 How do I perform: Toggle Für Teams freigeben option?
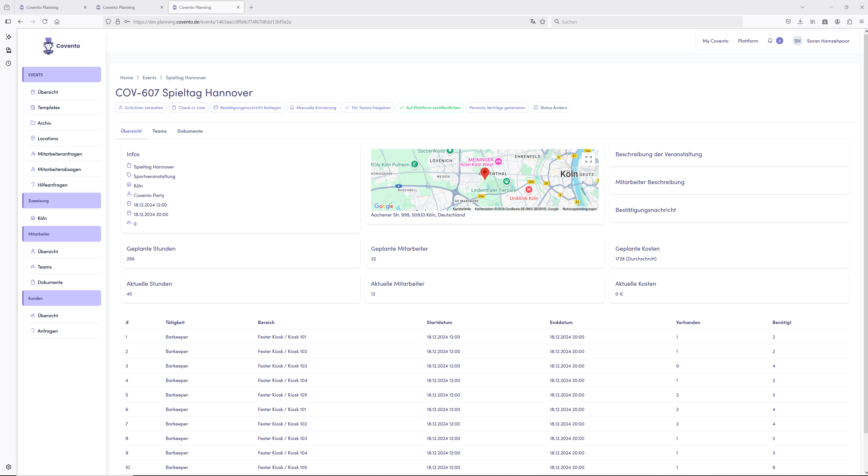[368, 108]
